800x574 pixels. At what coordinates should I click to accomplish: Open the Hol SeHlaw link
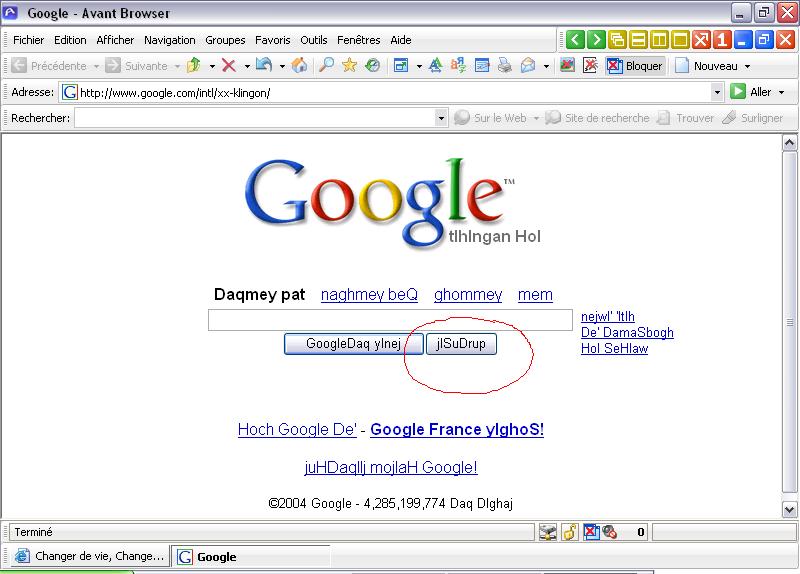click(x=614, y=348)
